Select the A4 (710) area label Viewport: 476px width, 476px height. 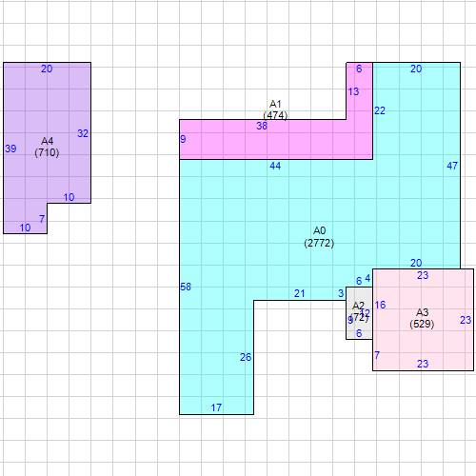click(x=47, y=147)
